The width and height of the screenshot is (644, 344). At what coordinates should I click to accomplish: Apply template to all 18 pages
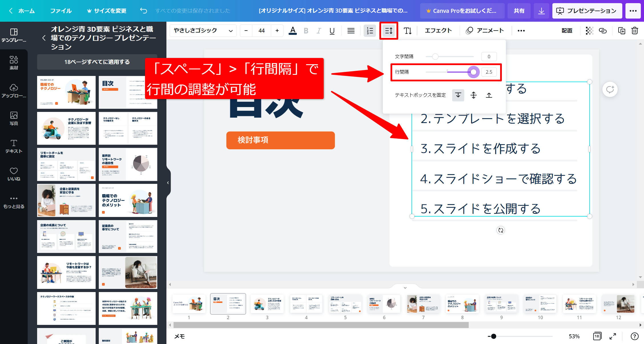(97, 62)
